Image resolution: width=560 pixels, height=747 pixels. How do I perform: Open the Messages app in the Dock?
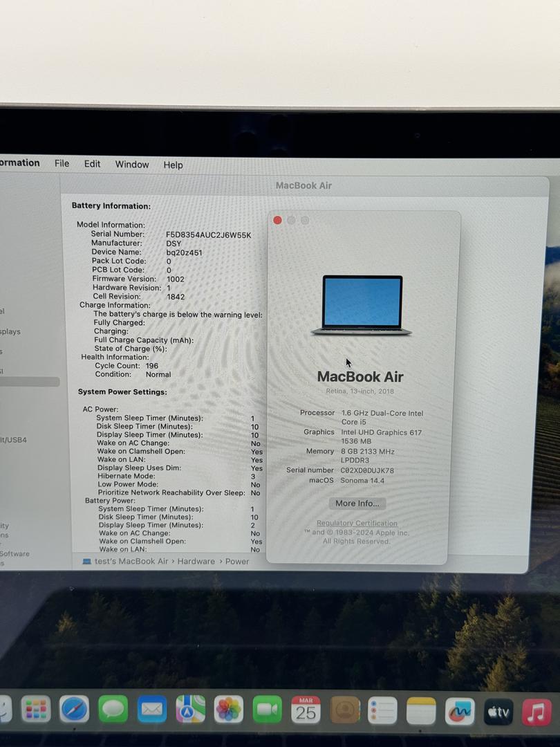pos(113,710)
